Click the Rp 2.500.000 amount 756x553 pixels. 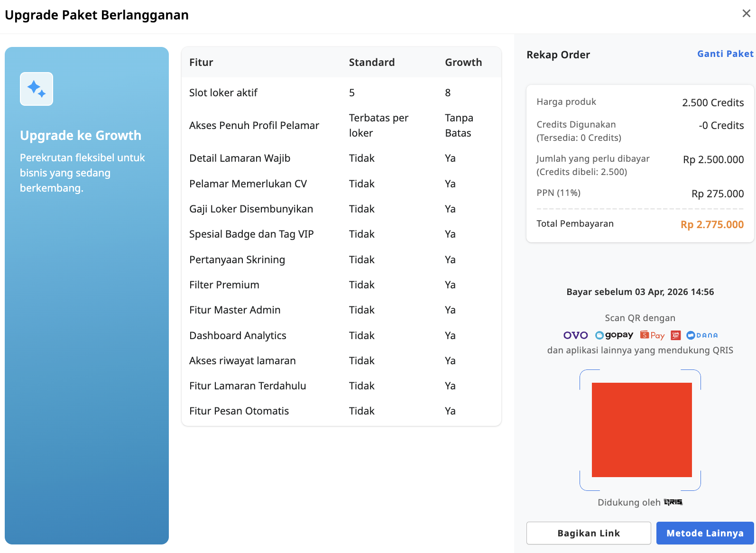pos(713,159)
